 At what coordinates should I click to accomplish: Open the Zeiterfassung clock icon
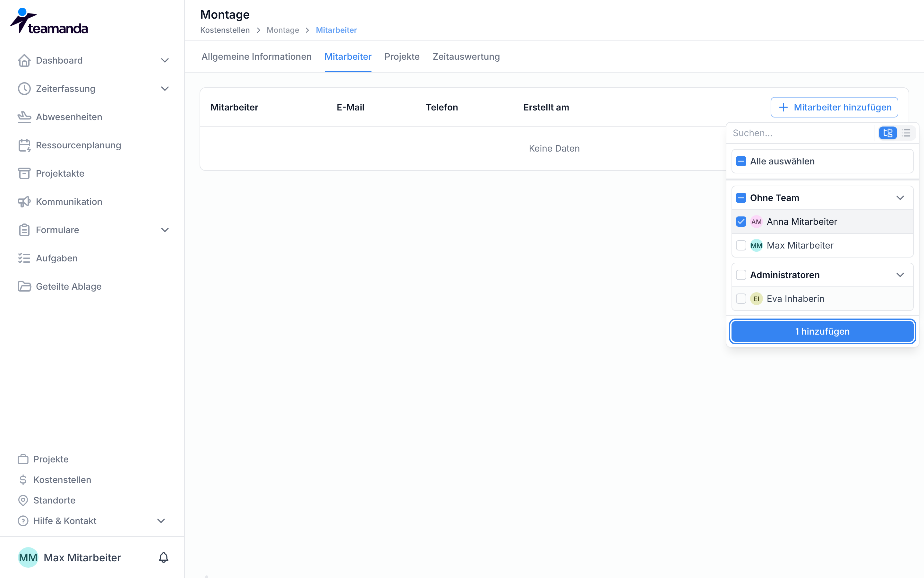tap(24, 89)
